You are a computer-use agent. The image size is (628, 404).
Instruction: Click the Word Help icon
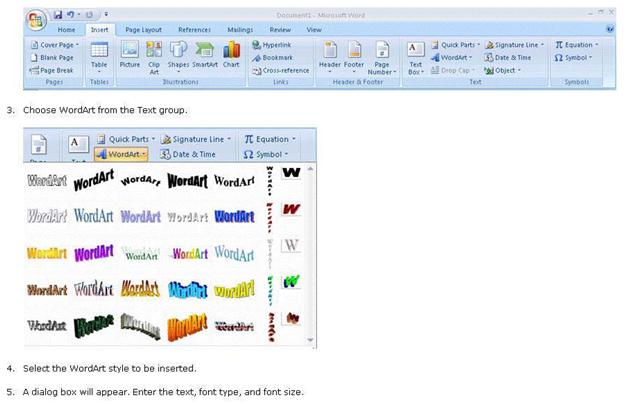pos(610,29)
